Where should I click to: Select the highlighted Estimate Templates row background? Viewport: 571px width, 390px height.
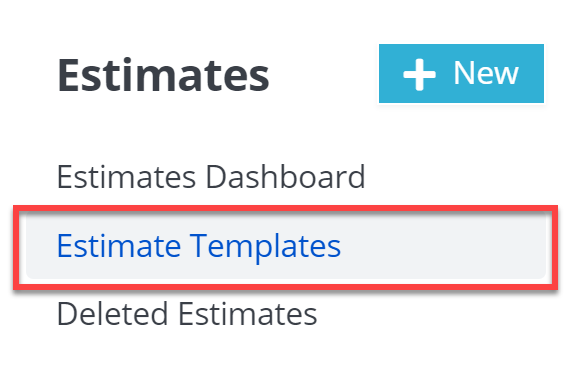coord(286,246)
